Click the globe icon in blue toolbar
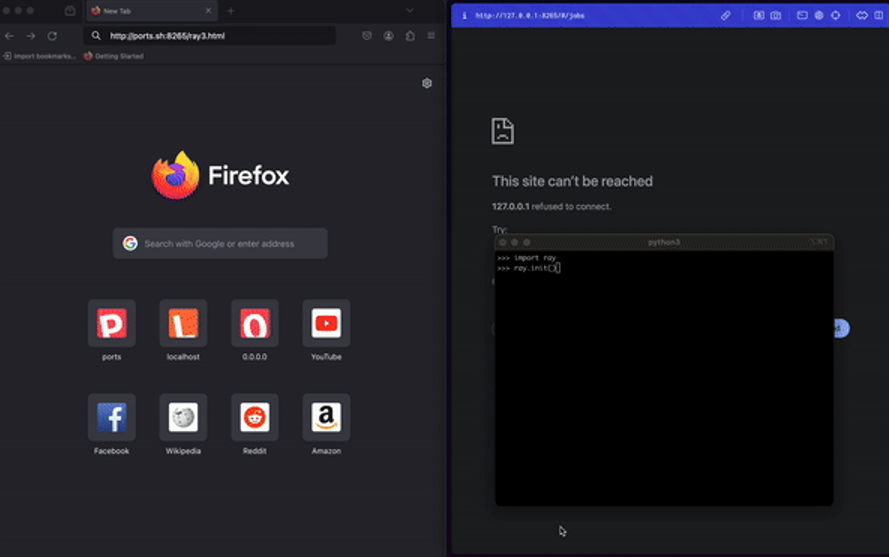 [819, 15]
